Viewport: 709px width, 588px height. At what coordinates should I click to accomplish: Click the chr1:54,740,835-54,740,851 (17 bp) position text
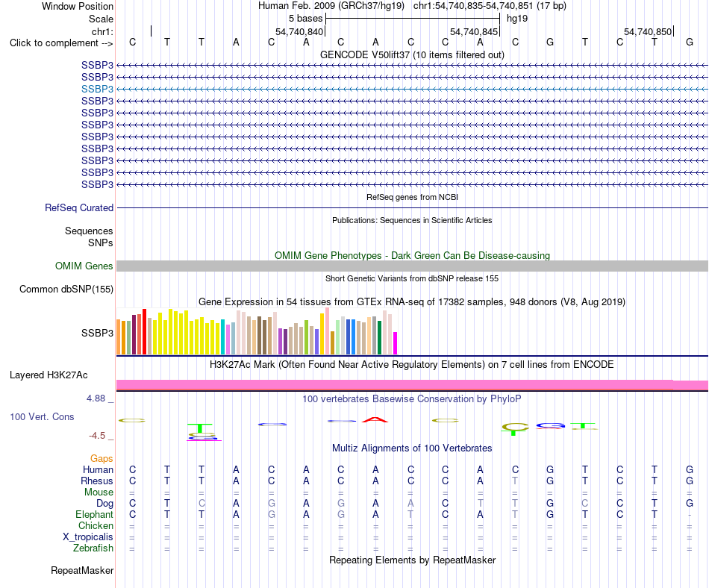(490, 6)
